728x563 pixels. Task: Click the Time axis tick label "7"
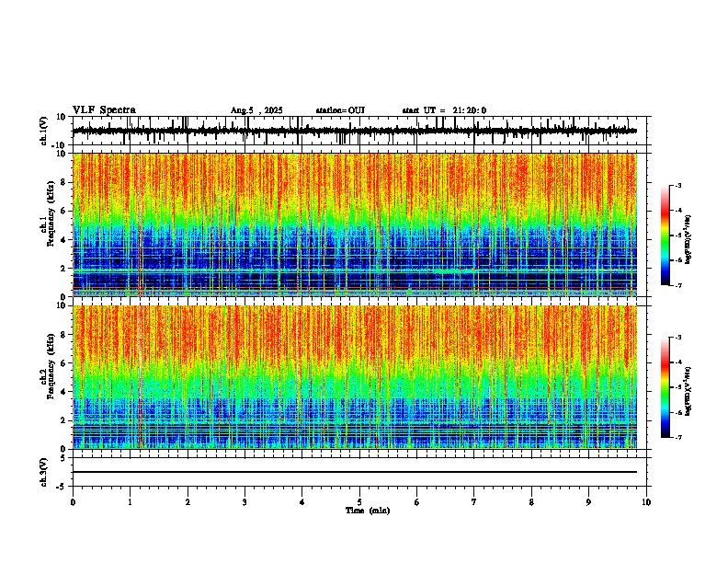coord(474,502)
